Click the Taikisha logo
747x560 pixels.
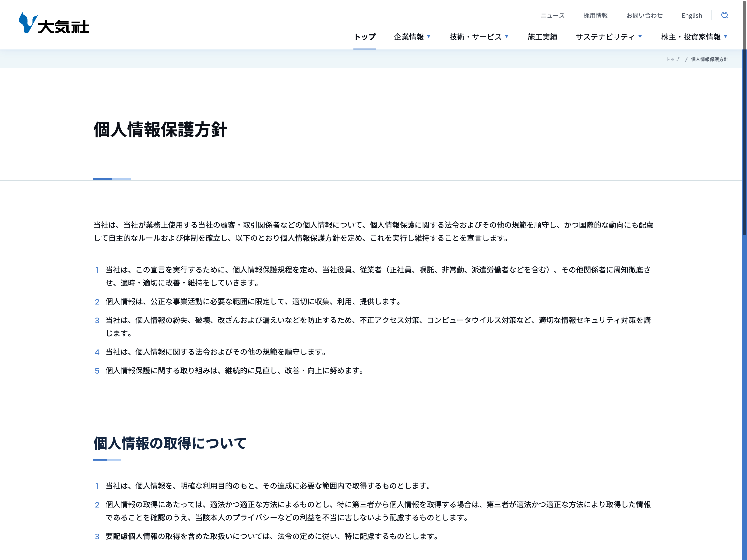[x=54, y=23]
